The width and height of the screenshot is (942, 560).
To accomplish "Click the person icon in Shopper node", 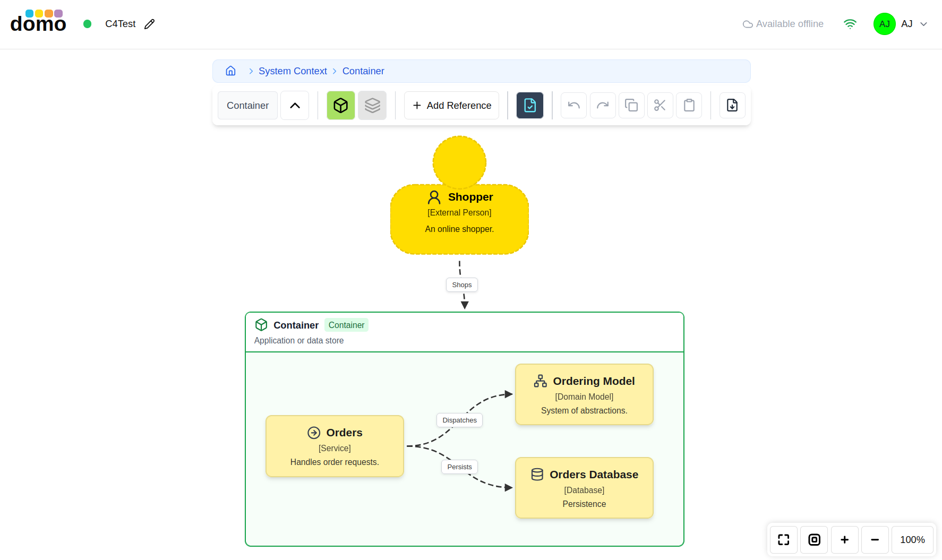I will [434, 197].
